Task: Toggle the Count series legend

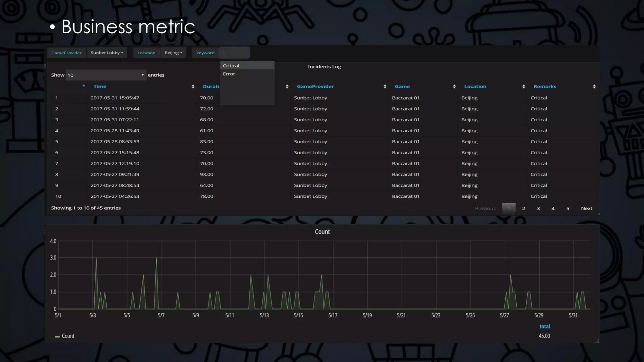Action: click(68, 336)
